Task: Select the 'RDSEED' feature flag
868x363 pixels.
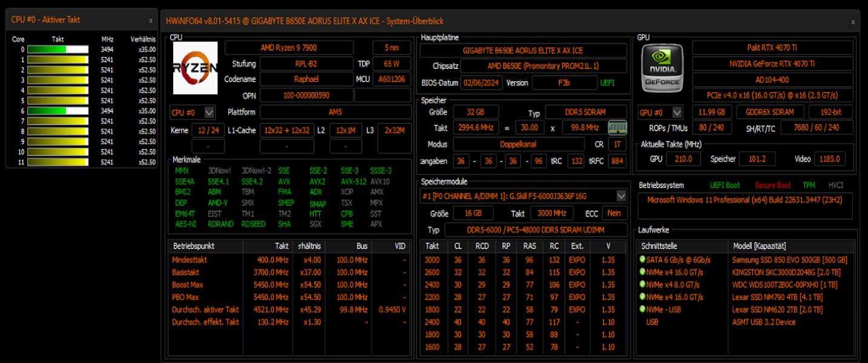Action: tap(253, 224)
